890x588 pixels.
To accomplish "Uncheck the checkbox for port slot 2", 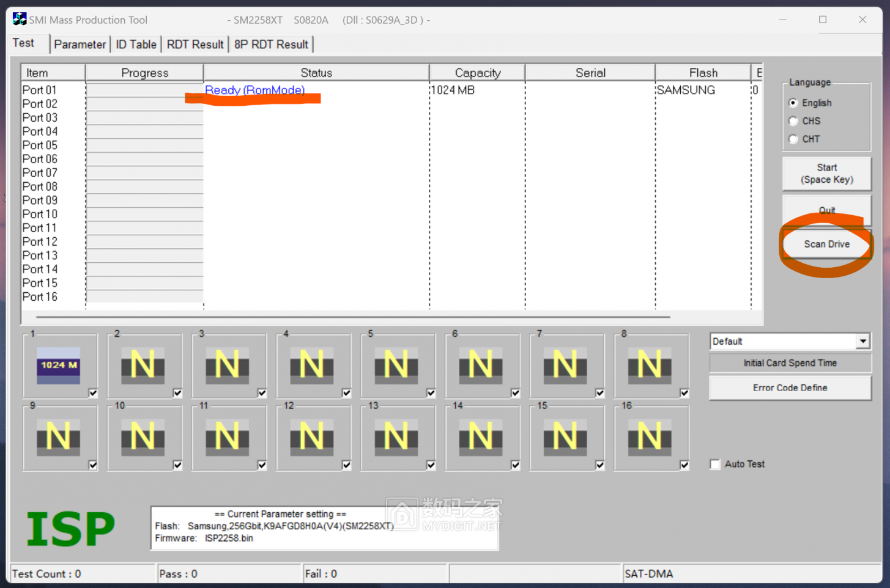I will (x=177, y=393).
